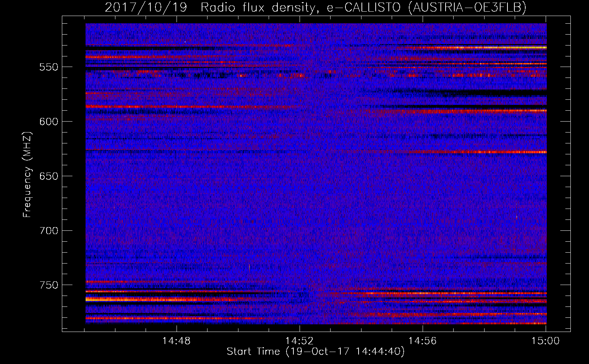Click the station name '(AUSTRIA-OE3FLB)'
Viewport: 589px width, 364px height.
coord(467,7)
